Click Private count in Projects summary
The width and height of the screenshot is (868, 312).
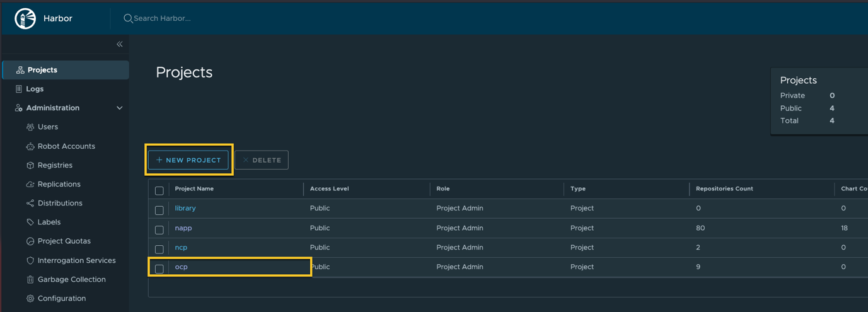point(832,95)
